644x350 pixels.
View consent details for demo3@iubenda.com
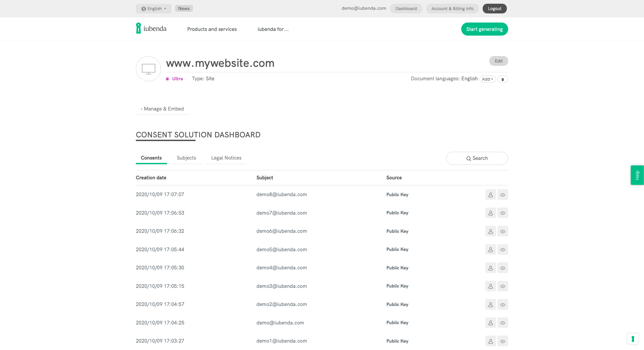point(502,286)
